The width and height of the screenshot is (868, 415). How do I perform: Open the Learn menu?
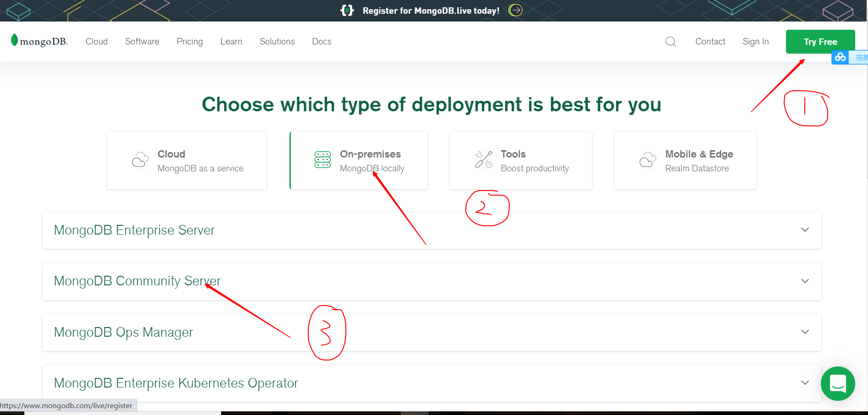pyautogui.click(x=231, y=42)
